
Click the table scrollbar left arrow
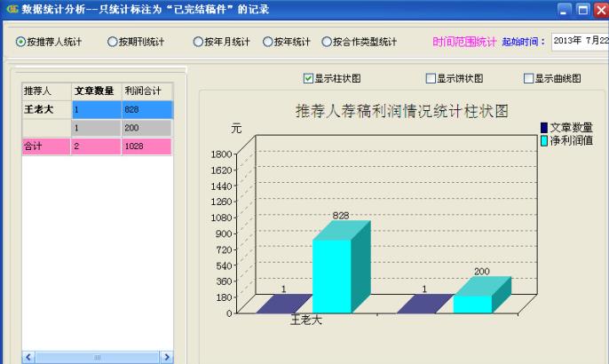pyautogui.click(x=28, y=357)
